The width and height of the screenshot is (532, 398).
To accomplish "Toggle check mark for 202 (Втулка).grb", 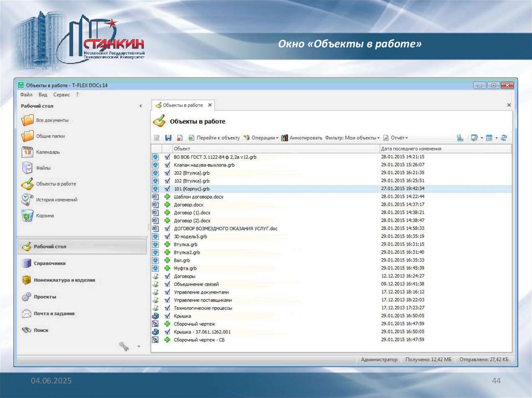I will click(167, 173).
